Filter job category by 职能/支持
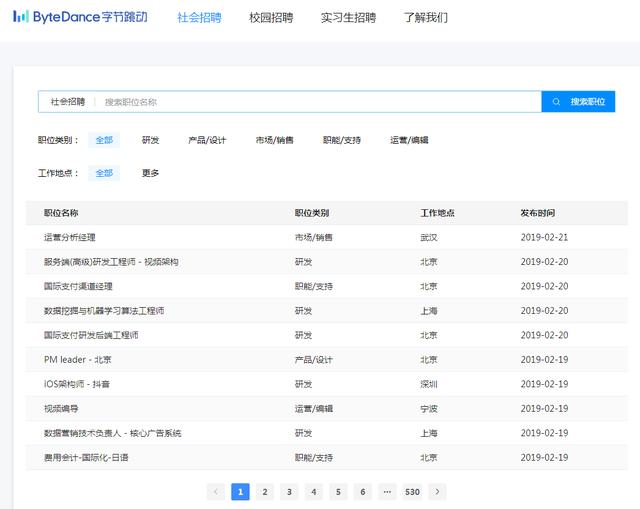This screenshot has width=640, height=509. [x=342, y=140]
